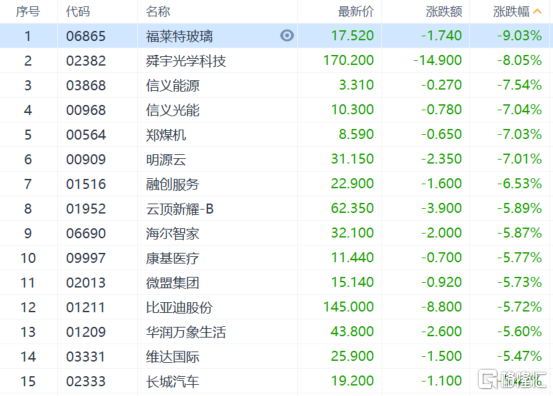
Task: Click latest price 22.900
Action: pyautogui.click(x=352, y=184)
